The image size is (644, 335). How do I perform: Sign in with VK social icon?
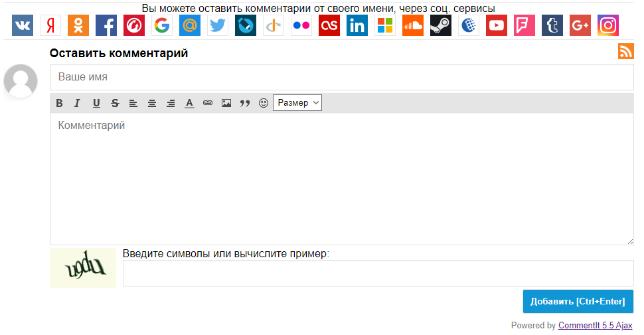pos(23,25)
